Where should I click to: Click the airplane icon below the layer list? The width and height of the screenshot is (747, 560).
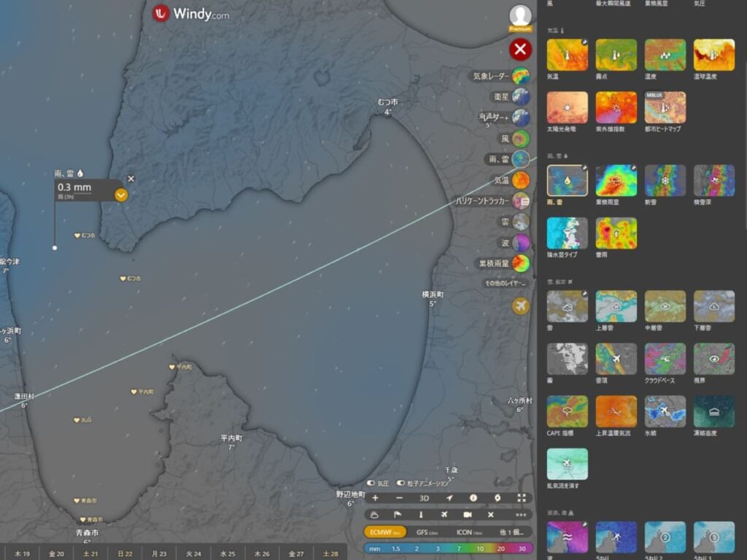point(520,306)
